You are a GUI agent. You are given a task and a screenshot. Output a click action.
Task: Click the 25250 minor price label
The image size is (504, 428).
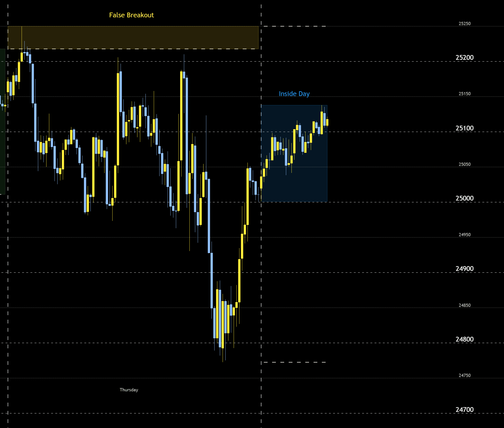(x=464, y=24)
